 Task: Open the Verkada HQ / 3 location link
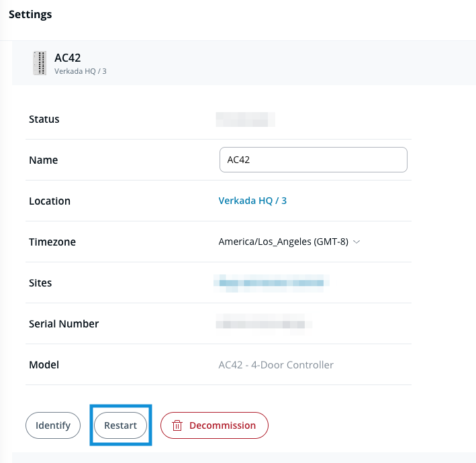click(x=252, y=201)
